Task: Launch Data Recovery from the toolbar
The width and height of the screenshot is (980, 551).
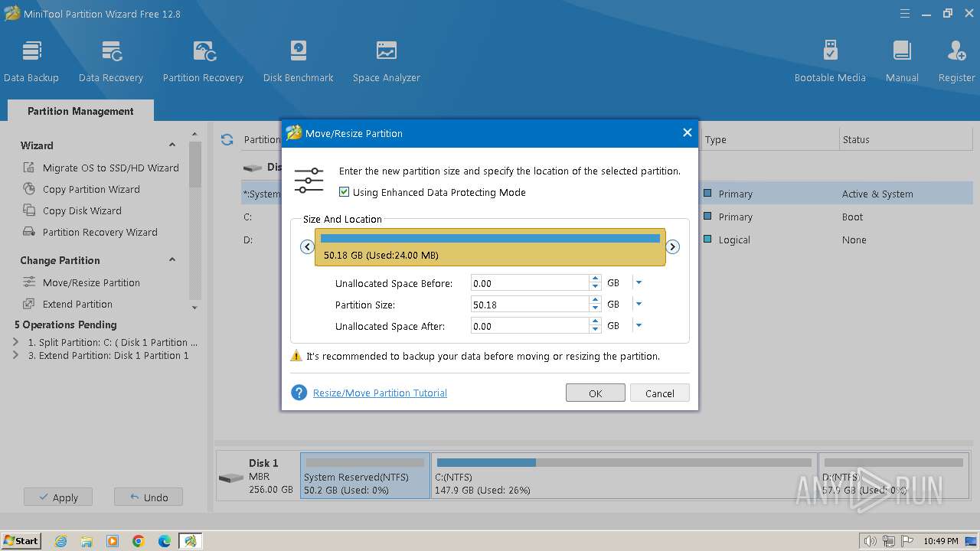Action: click(111, 61)
